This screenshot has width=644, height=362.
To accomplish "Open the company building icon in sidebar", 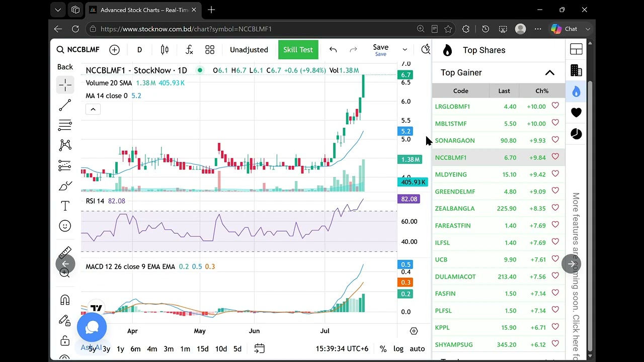I will coord(576,70).
